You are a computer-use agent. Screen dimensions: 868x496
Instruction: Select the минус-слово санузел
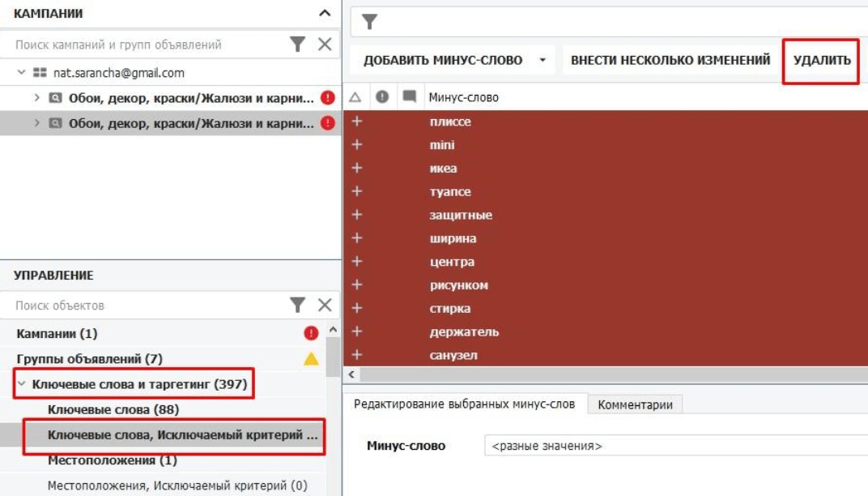pyautogui.click(x=453, y=355)
